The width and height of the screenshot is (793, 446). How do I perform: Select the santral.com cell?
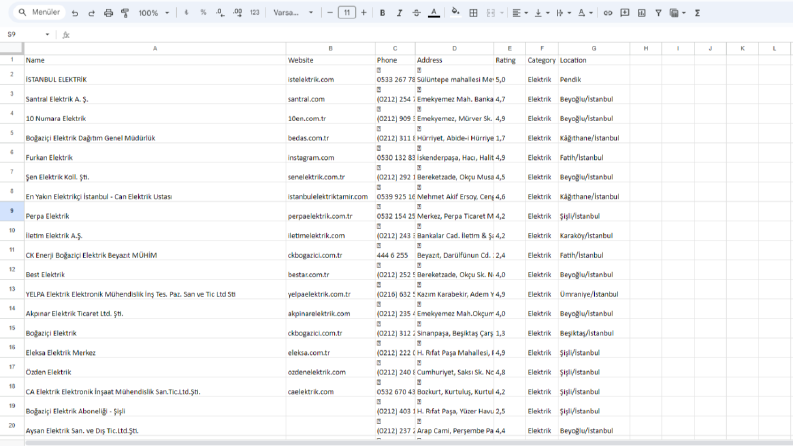[x=330, y=95]
